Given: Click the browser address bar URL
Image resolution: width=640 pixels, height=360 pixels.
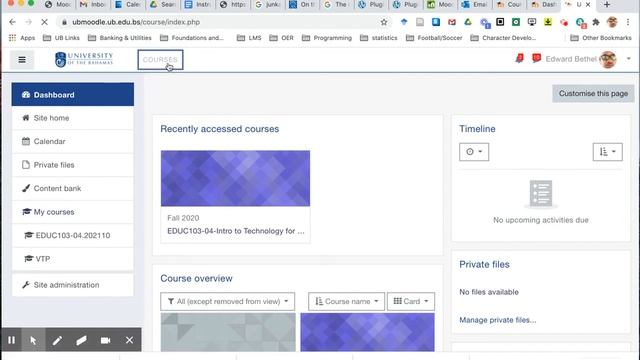Looking at the screenshot, I should (x=136, y=22).
